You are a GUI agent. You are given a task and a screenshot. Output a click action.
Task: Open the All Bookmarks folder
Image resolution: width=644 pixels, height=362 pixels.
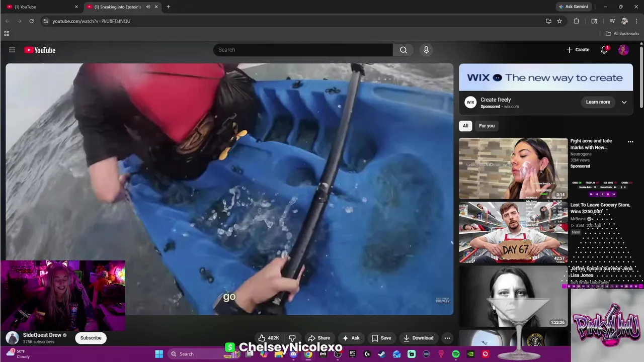tap(622, 34)
